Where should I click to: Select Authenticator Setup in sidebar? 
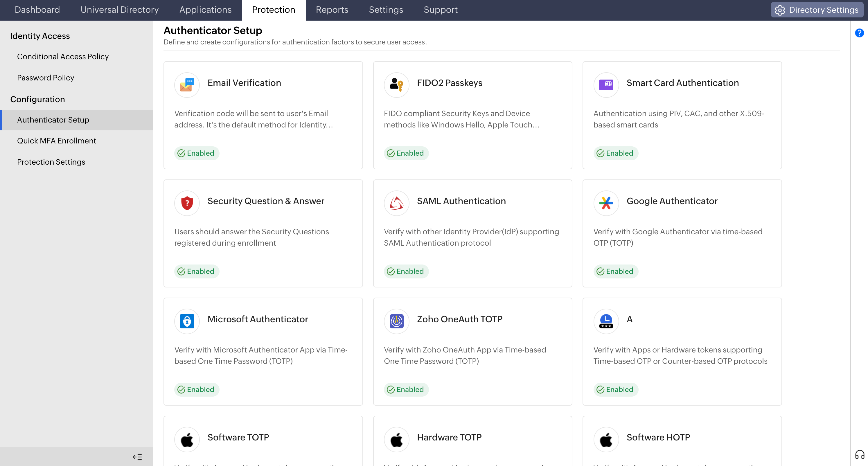point(76,120)
